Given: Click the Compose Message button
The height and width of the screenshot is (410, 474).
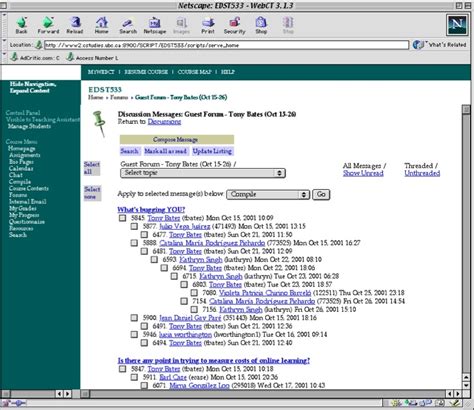Looking at the screenshot, I should pyautogui.click(x=177, y=139).
